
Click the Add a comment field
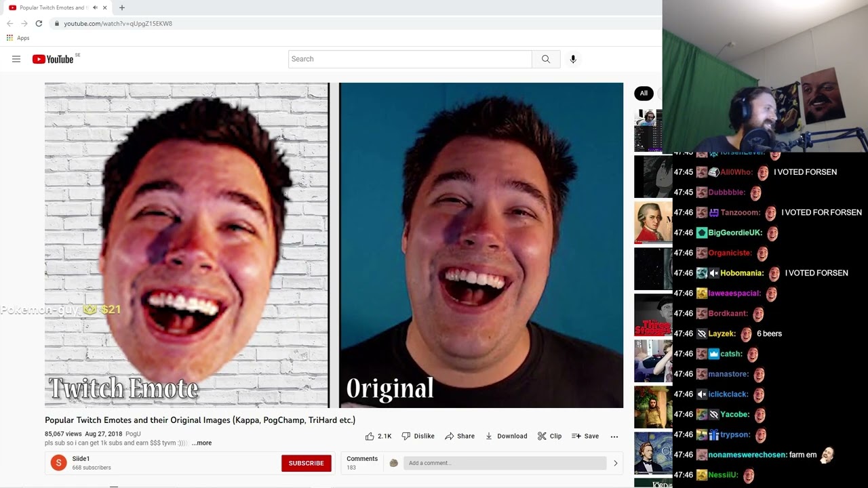(x=505, y=463)
